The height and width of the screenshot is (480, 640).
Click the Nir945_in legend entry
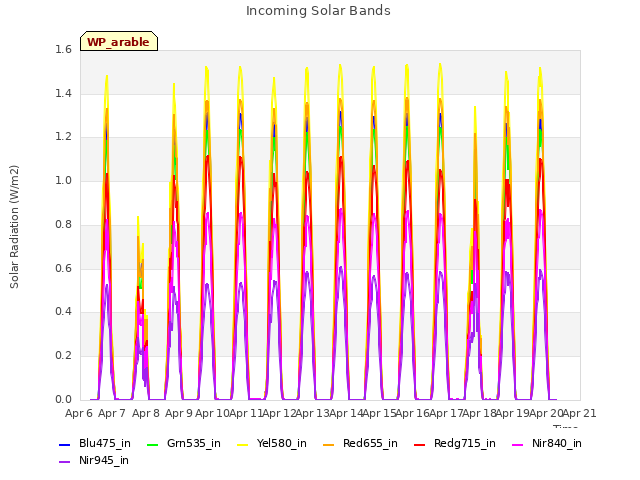point(94,460)
